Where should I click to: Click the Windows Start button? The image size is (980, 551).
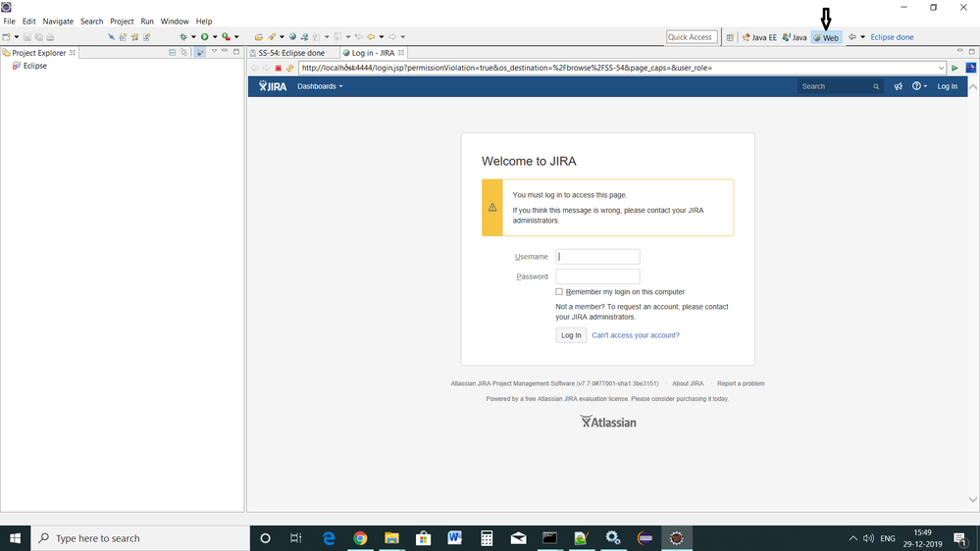pos(15,538)
